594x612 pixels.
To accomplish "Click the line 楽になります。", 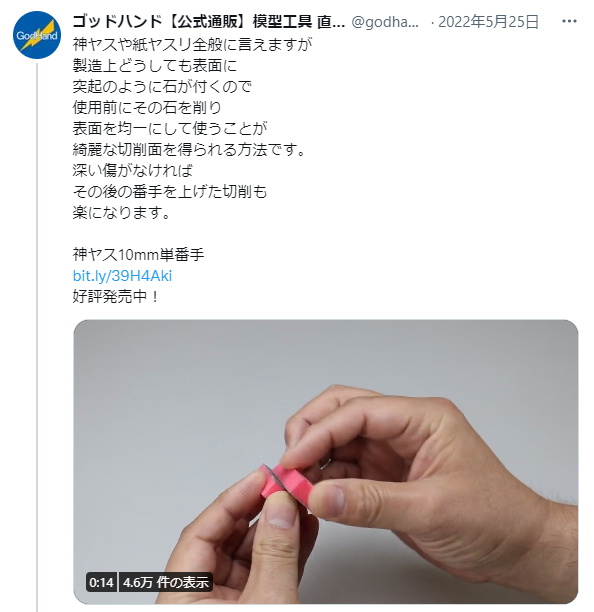I will 122,213.
